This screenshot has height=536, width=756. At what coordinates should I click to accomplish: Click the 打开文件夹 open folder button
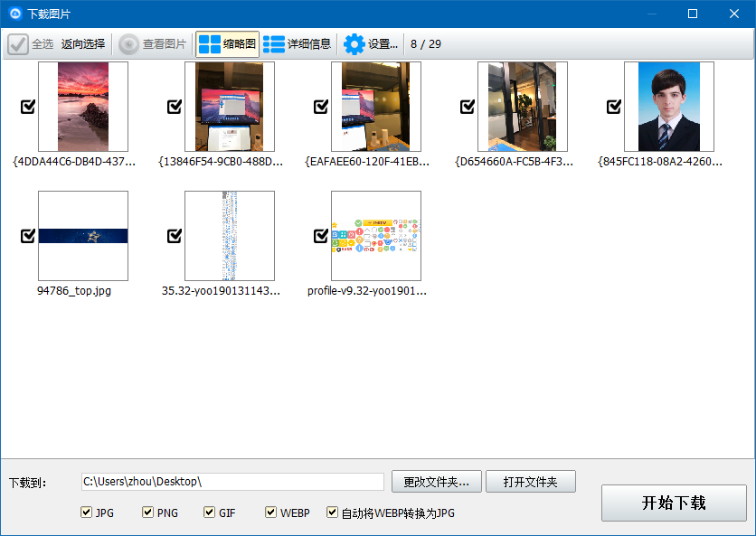click(530, 482)
